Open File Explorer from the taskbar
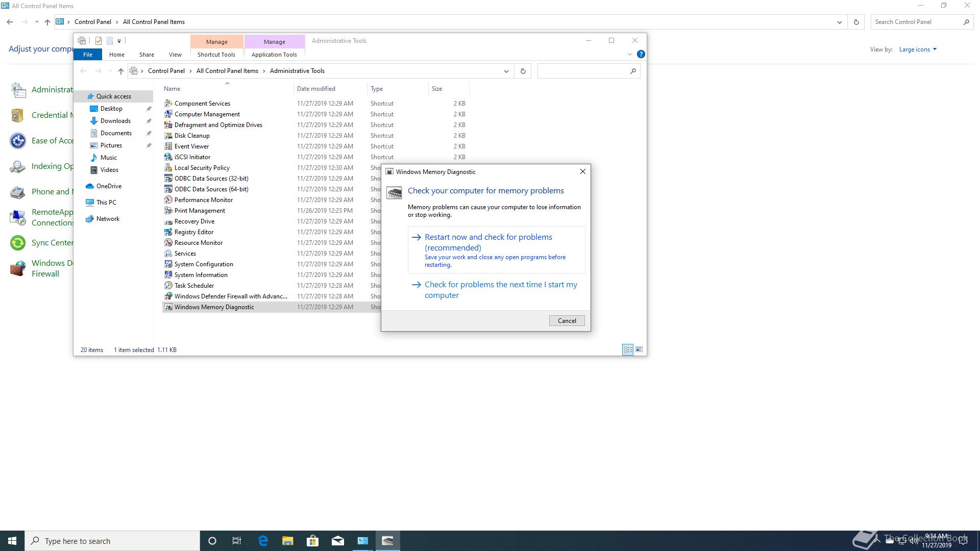 point(287,541)
